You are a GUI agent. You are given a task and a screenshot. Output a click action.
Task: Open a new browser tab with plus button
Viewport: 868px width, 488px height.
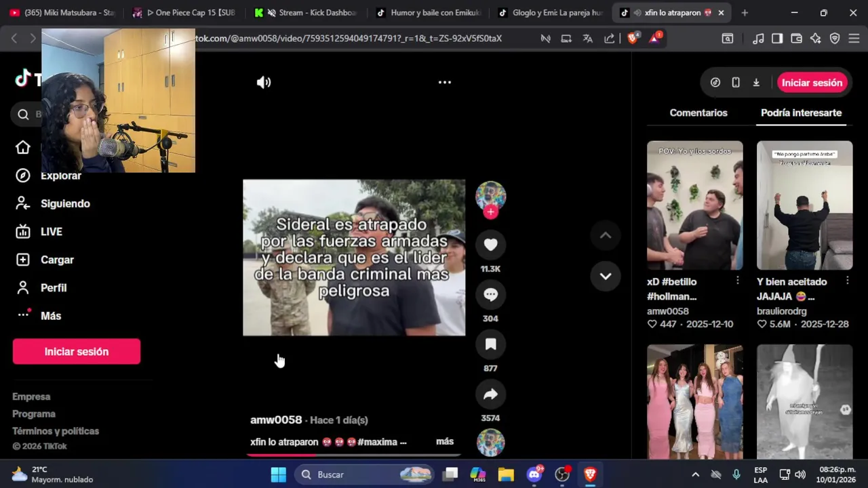click(x=745, y=13)
